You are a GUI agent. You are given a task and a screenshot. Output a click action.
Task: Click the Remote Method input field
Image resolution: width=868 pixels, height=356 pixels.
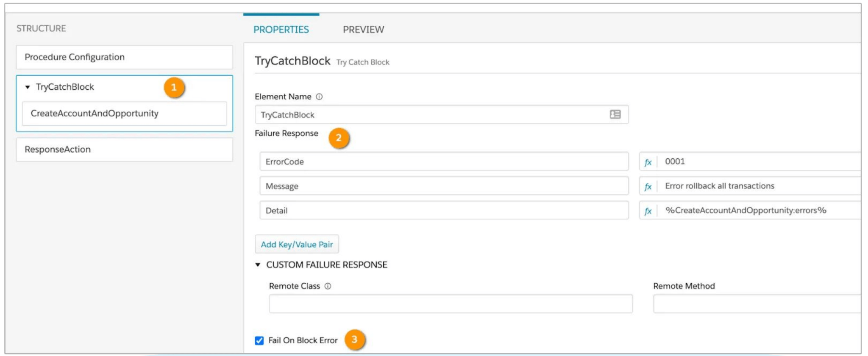coord(757,304)
